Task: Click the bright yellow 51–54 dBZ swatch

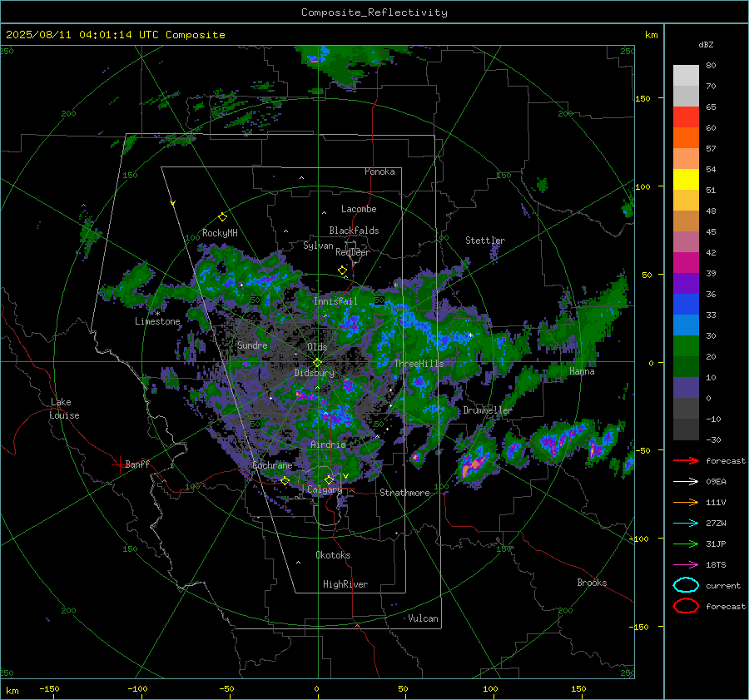Action: [686, 179]
